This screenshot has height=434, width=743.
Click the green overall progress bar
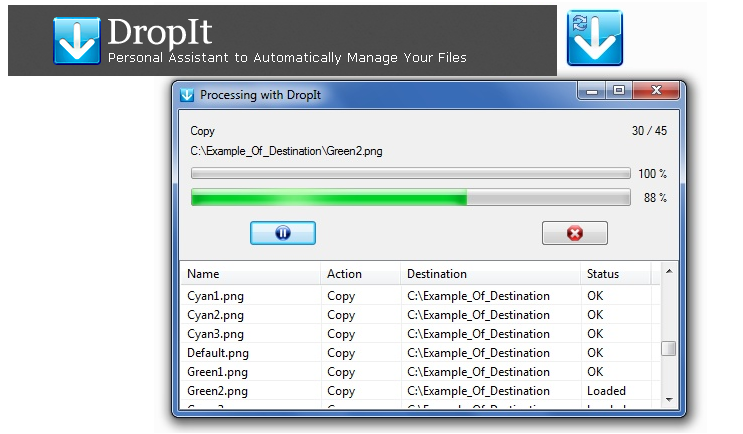pos(410,197)
